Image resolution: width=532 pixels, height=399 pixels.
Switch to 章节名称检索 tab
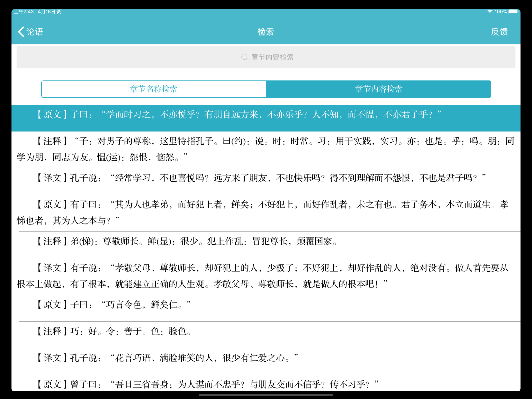154,89
